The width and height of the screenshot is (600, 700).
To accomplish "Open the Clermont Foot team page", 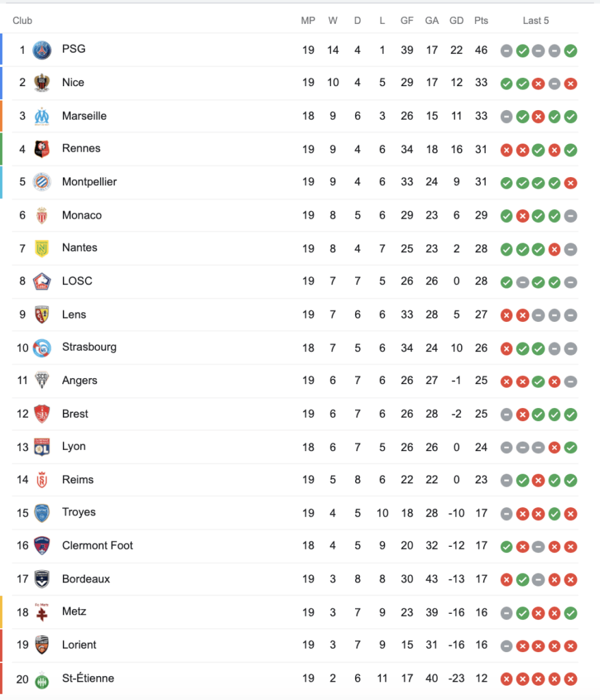I will 97,546.
